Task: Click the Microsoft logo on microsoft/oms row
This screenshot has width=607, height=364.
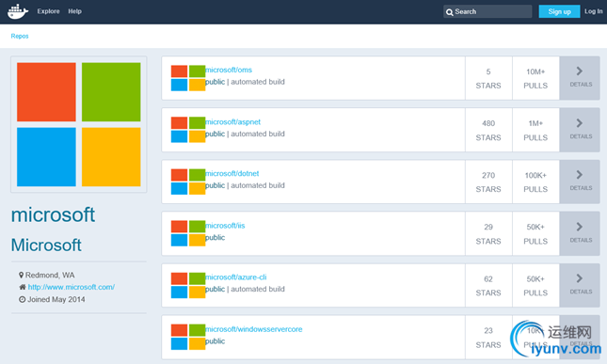Action: pyautogui.click(x=188, y=78)
